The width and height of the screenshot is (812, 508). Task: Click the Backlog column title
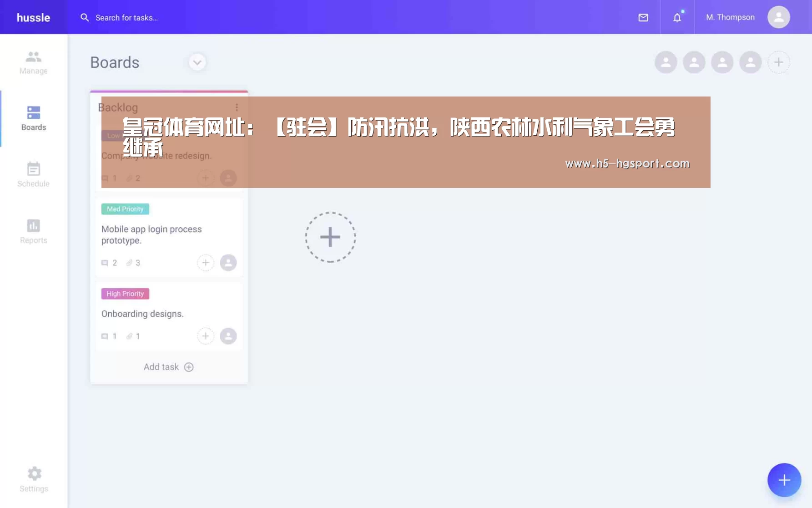click(118, 107)
